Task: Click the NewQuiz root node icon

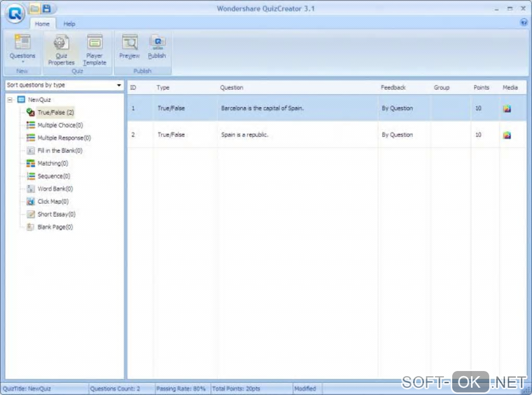Action: point(21,100)
